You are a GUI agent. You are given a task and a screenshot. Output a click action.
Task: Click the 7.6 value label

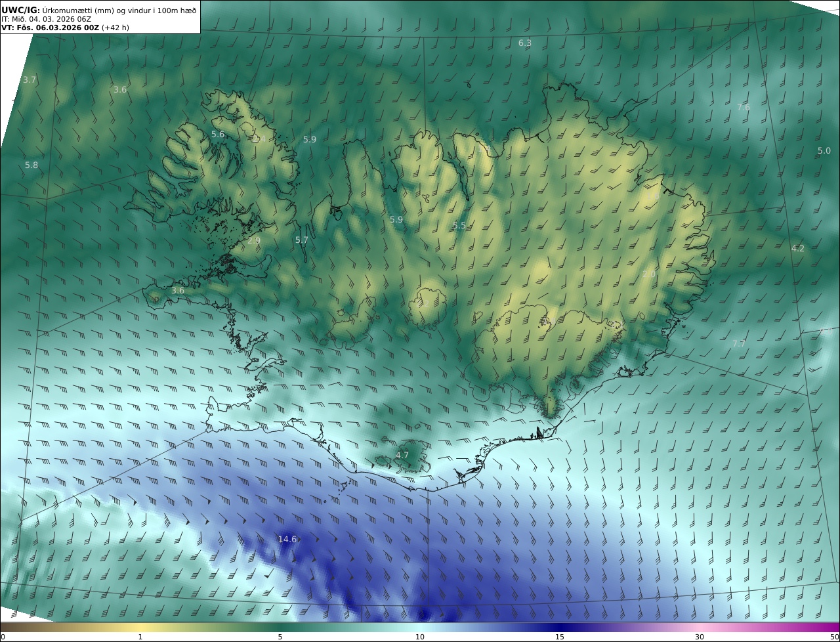[x=744, y=107]
